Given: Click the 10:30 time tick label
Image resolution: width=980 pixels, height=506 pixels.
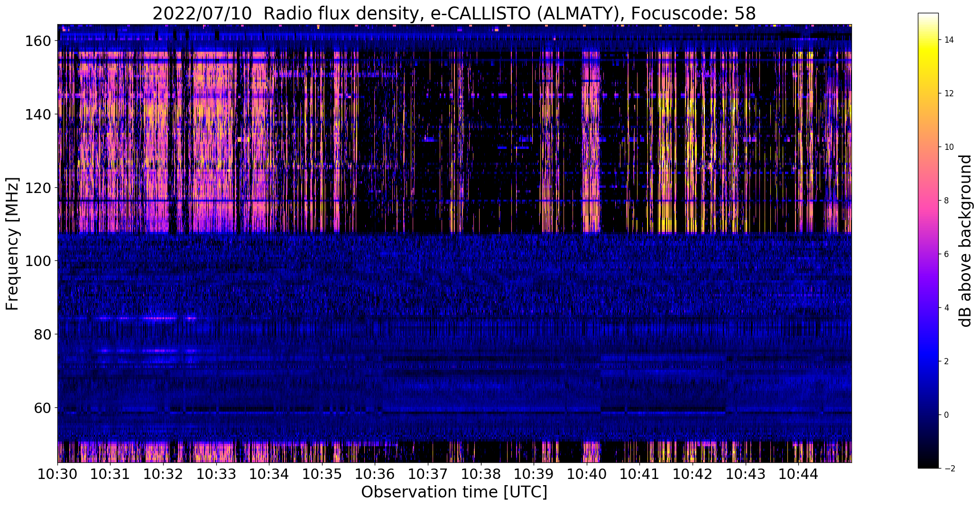Looking at the screenshot, I should 58,473.
